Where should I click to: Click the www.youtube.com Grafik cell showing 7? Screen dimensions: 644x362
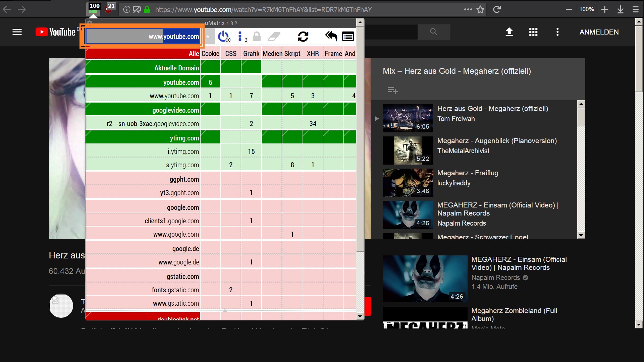(251, 96)
